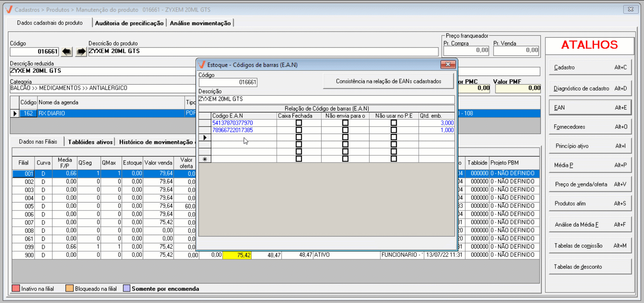
Task: Click the orange Bloqueado na filial swatch
Action: [x=69, y=288]
